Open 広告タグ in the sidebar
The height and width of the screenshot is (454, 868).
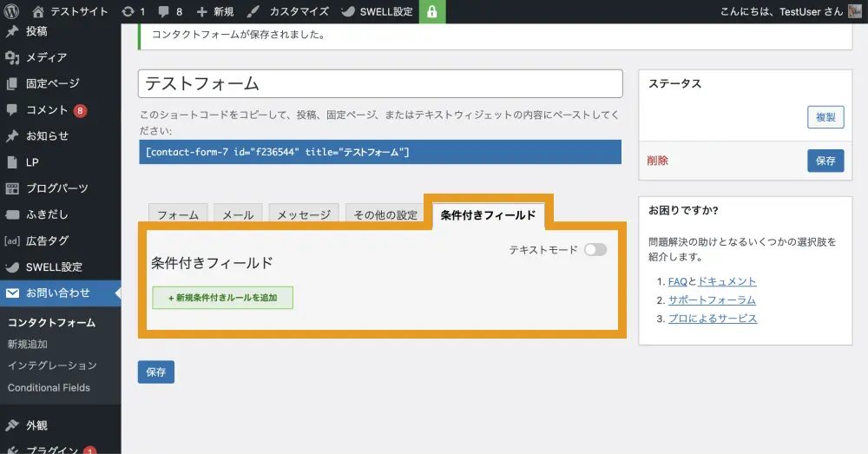47,240
